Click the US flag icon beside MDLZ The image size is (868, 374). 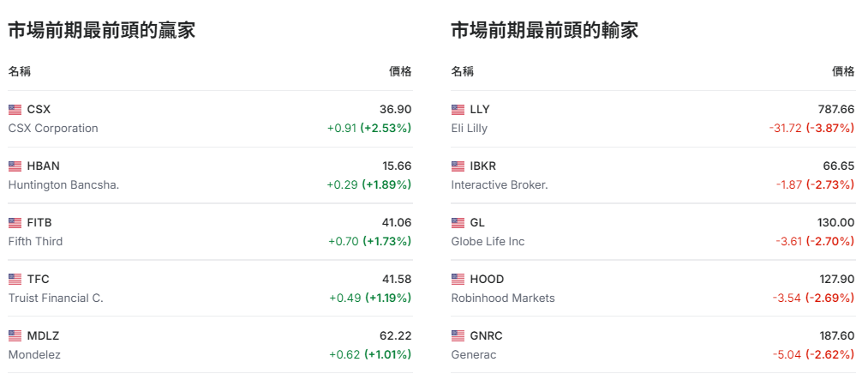[x=15, y=336]
